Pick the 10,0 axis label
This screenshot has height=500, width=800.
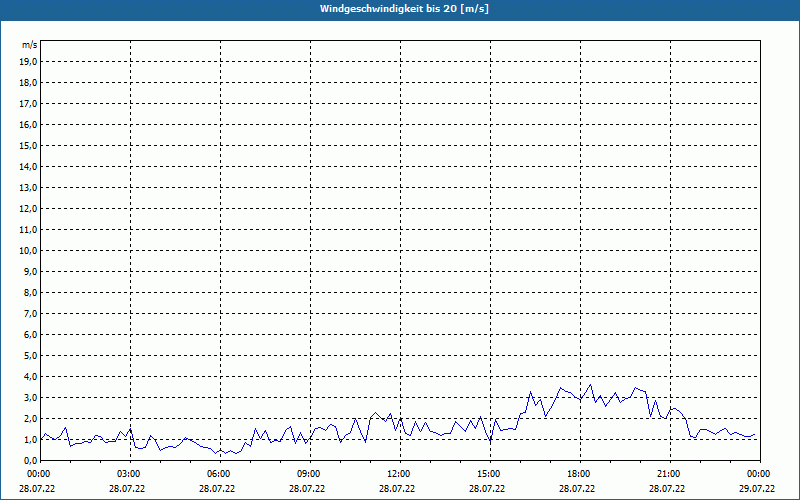(x=30, y=251)
